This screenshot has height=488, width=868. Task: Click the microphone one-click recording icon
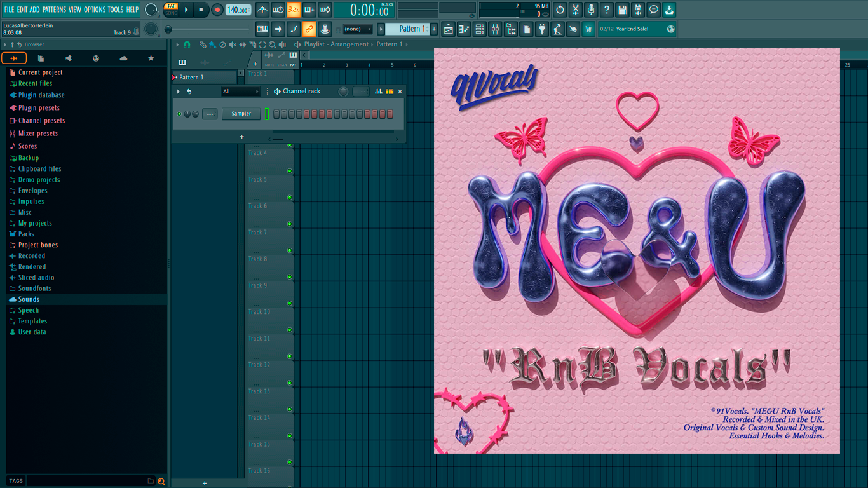[x=591, y=10]
